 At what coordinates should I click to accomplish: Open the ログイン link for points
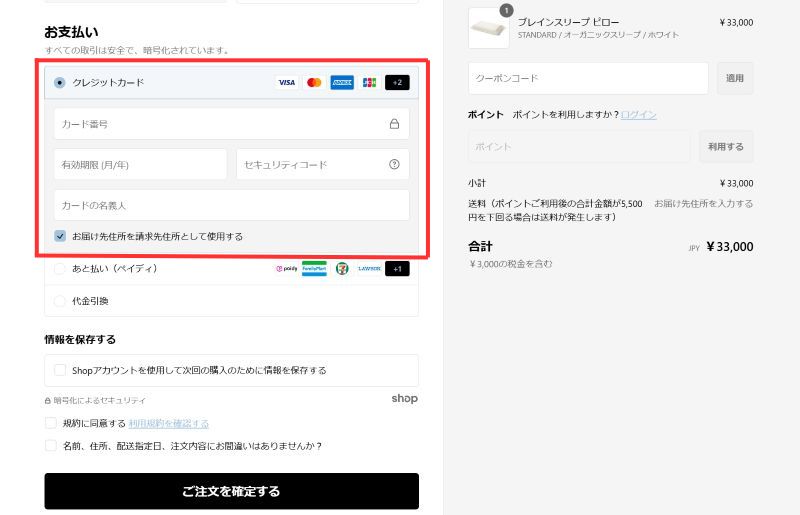[x=638, y=115]
